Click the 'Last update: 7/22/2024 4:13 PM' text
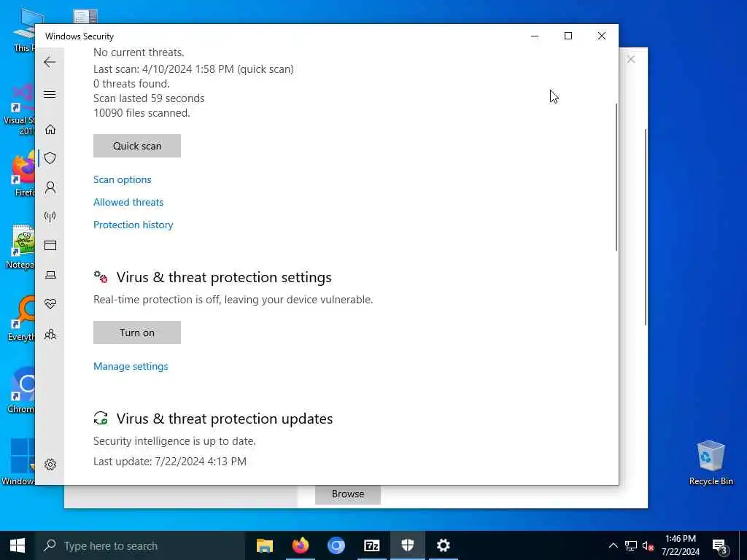The width and height of the screenshot is (747, 560). 169,462
